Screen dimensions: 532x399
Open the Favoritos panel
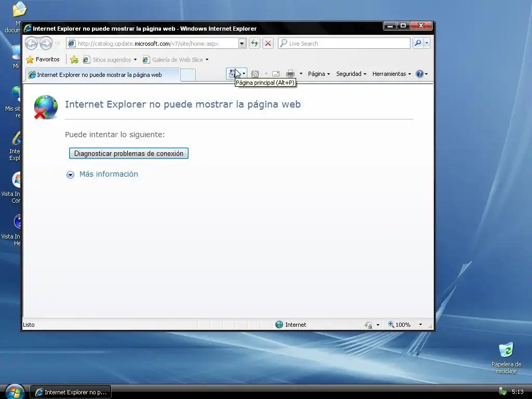(x=43, y=59)
